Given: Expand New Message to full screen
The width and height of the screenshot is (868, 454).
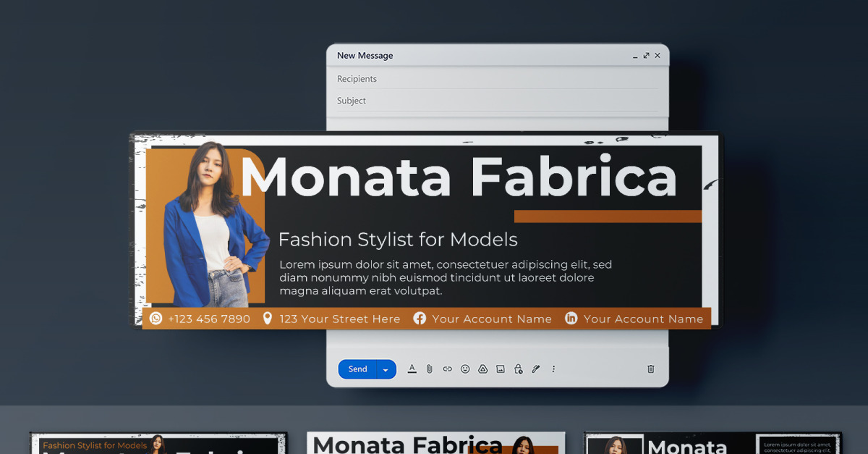Looking at the screenshot, I should point(646,56).
